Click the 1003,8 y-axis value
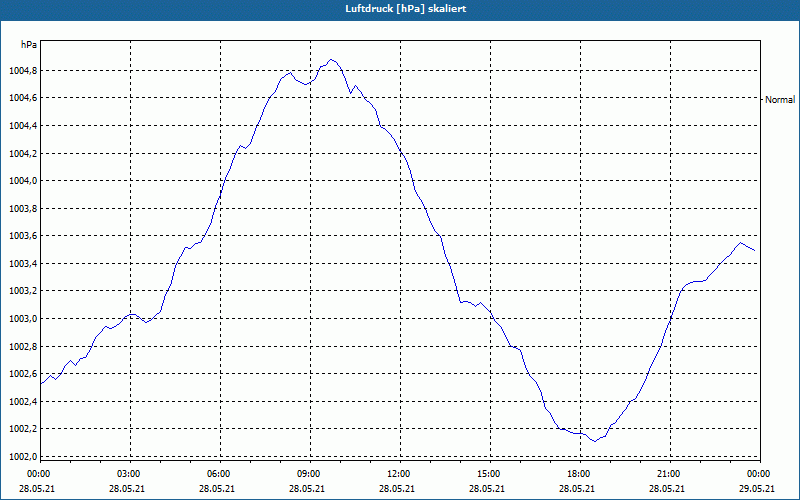Image resolution: width=800 pixels, height=500 pixels. point(23,209)
